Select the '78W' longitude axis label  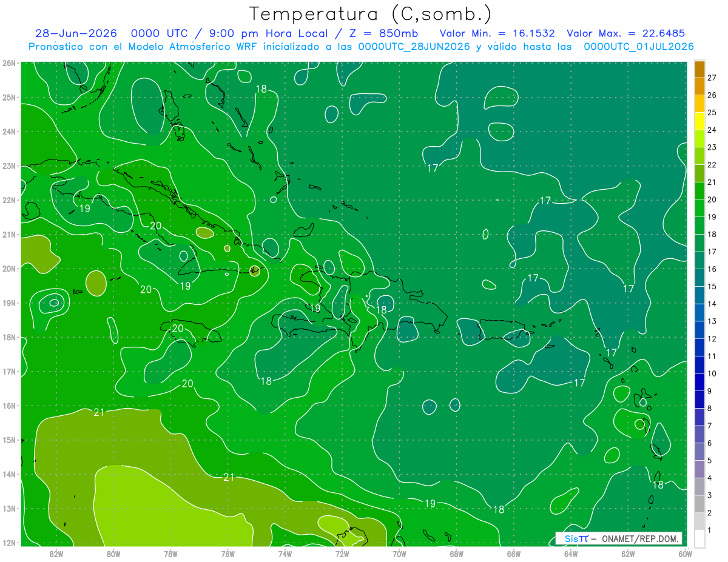pyautogui.click(x=170, y=554)
